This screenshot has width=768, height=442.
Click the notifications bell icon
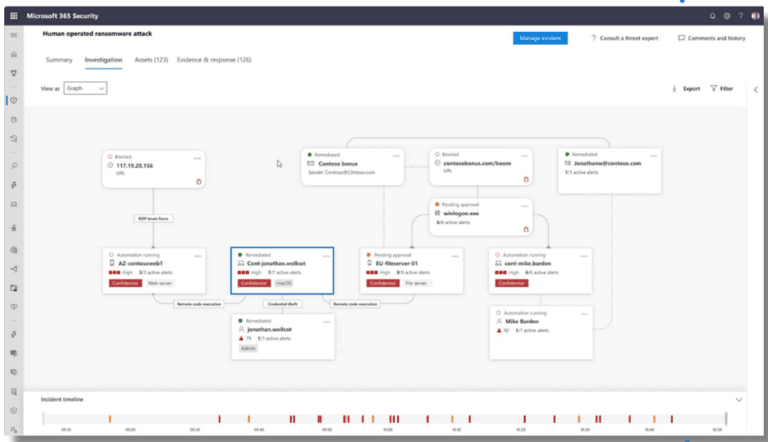coord(712,16)
